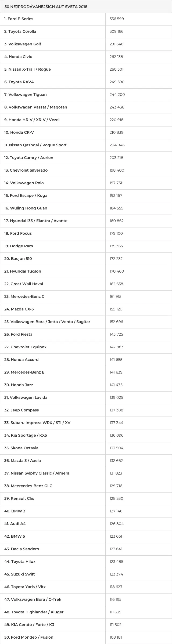Click the '10. Honda CR-V' row
172x644 pixels.
(x=86, y=133)
